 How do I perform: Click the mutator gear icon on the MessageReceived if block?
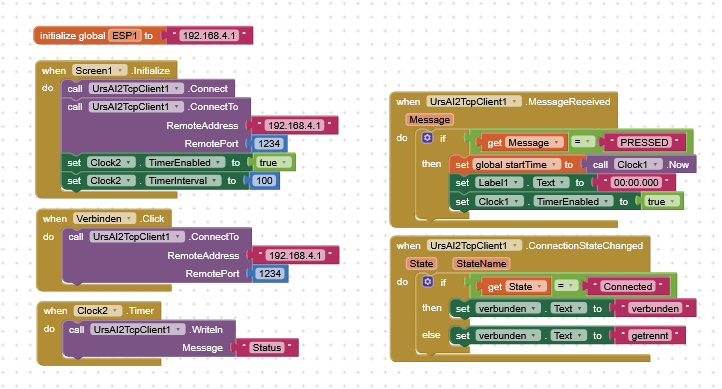pyautogui.click(x=427, y=138)
